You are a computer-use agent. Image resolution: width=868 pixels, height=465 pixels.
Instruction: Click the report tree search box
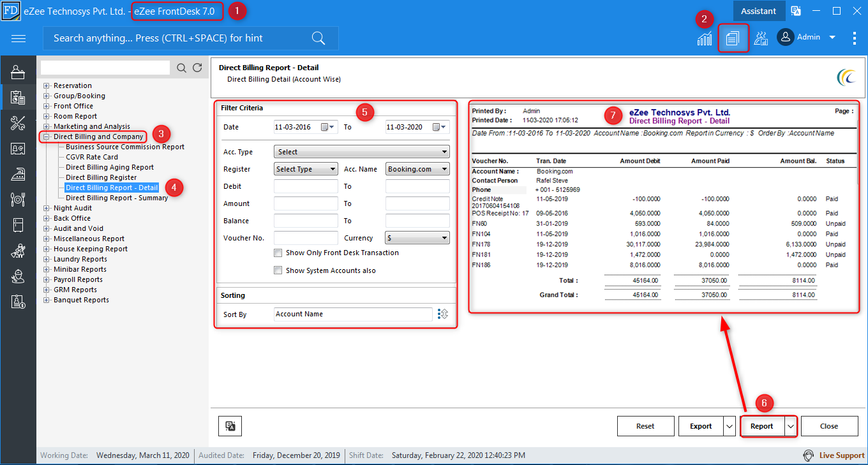(x=105, y=68)
